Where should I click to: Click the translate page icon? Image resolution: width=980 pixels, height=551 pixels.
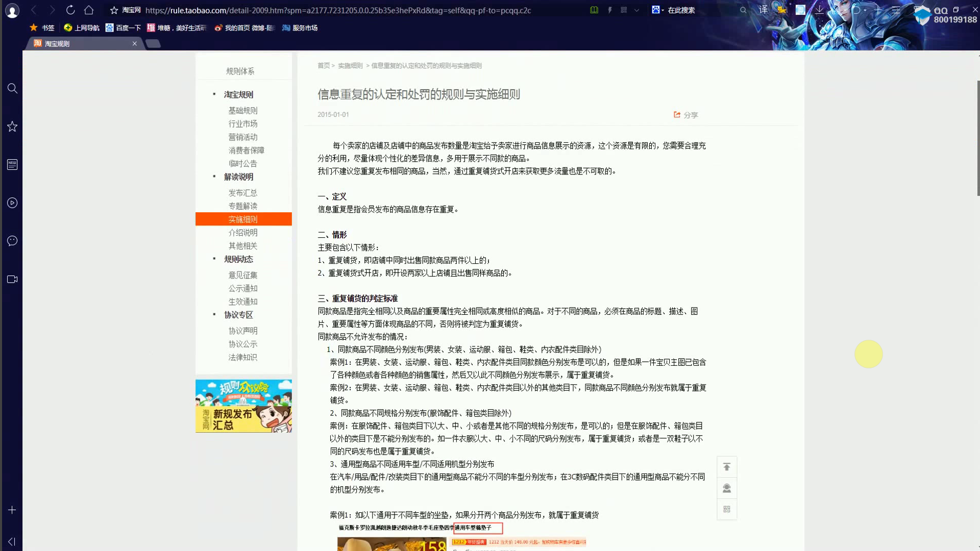[763, 10]
